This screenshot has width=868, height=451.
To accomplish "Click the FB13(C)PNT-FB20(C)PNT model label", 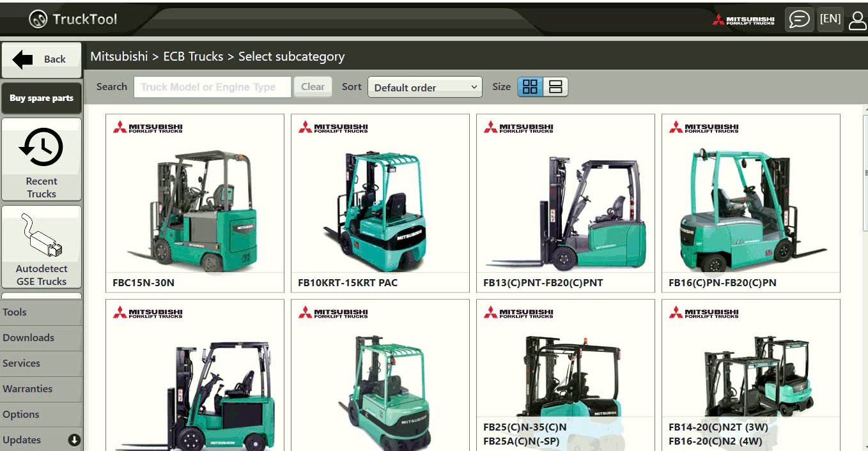I will click(x=543, y=282).
